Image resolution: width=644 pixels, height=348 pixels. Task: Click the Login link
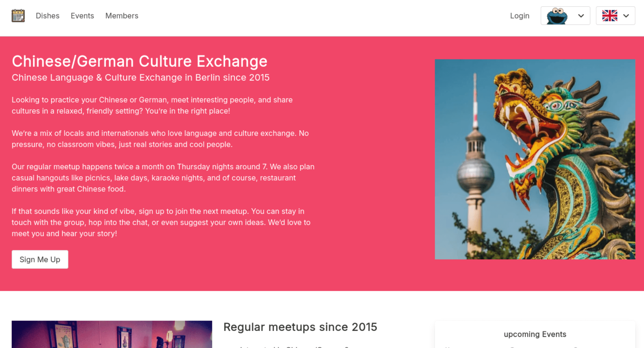pyautogui.click(x=520, y=16)
